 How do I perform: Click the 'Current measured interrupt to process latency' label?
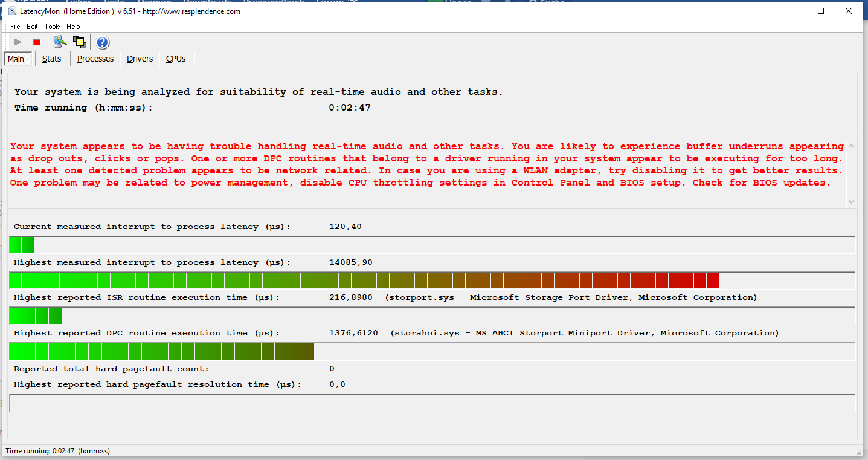click(152, 227)
